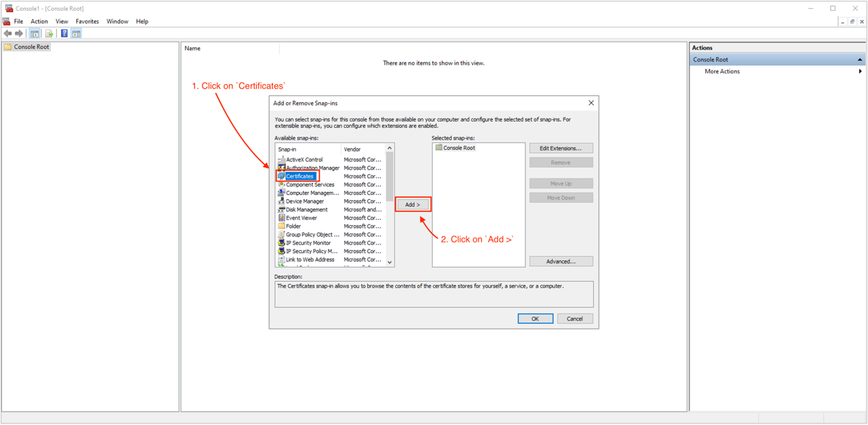This screenshot has height=425, width=868.
Task: Click the Back navigation arrow in toolbar
Action: (x=7, y=32)
